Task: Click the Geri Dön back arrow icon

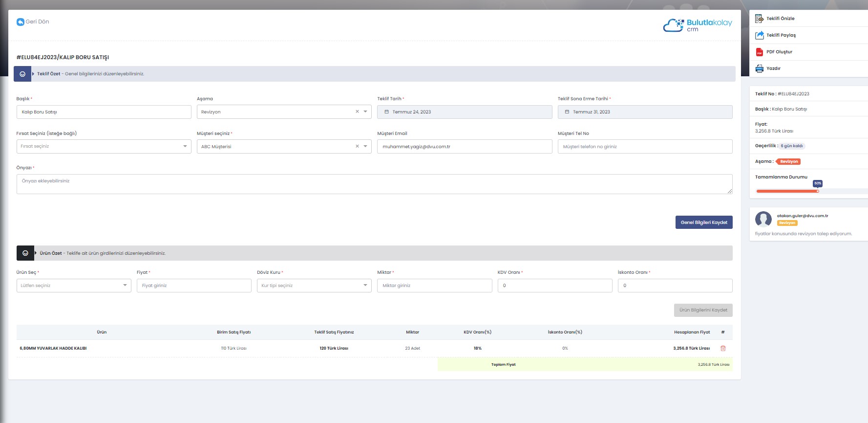Action: click(x=20, y=22)
